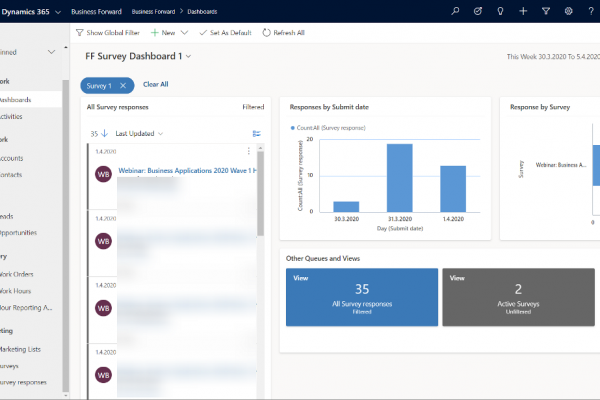
Task: Click the response list scrollbar thumb
Action: pyautogui.click(x=261, y=194)
